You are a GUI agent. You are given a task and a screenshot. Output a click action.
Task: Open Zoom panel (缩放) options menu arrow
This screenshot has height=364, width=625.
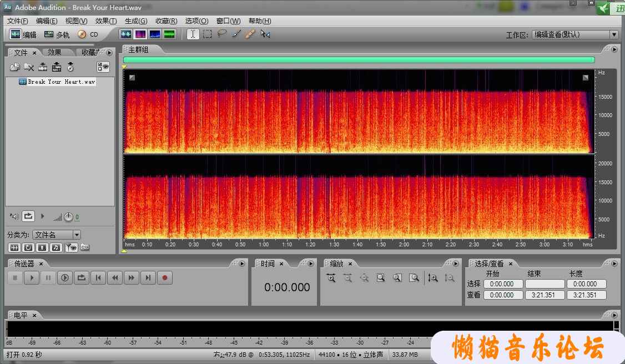456,264
